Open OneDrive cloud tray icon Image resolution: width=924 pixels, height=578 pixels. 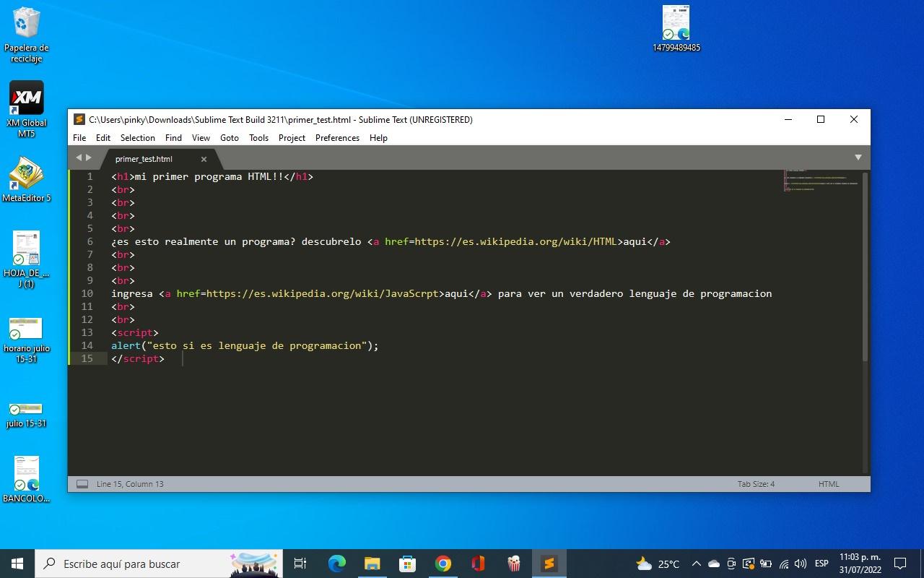pyautogui.click(x=714, y=564)
